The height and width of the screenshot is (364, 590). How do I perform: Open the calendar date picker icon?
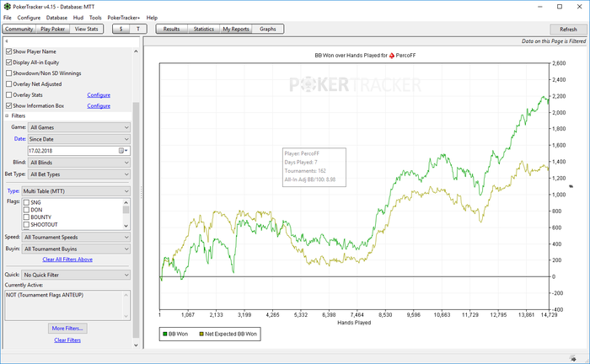coord(123,150)
